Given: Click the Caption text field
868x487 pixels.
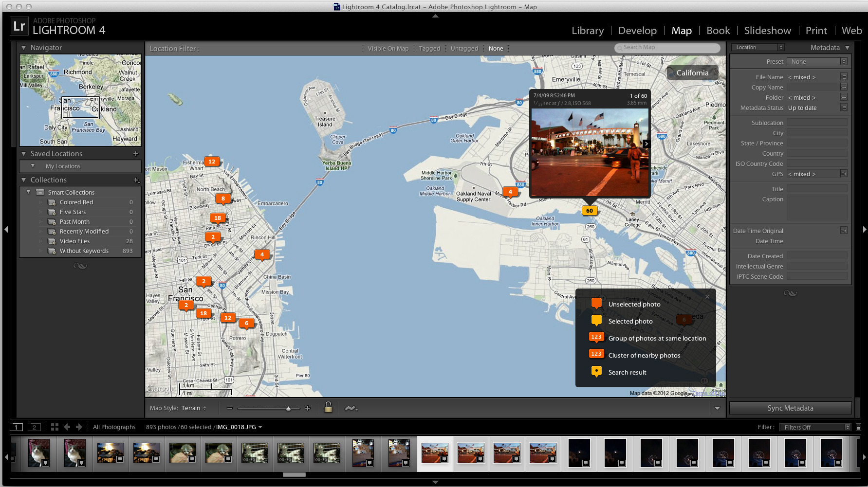Looking at the screenshot, I should [817, 208].
